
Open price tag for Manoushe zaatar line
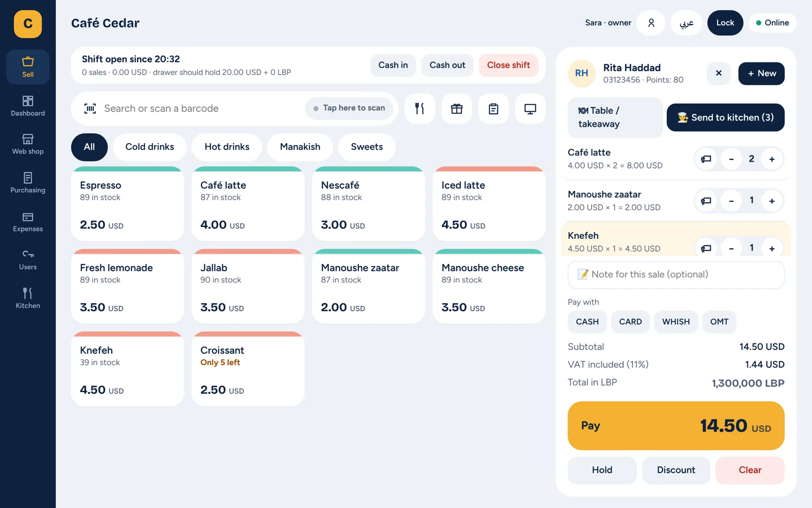point(706,201)
